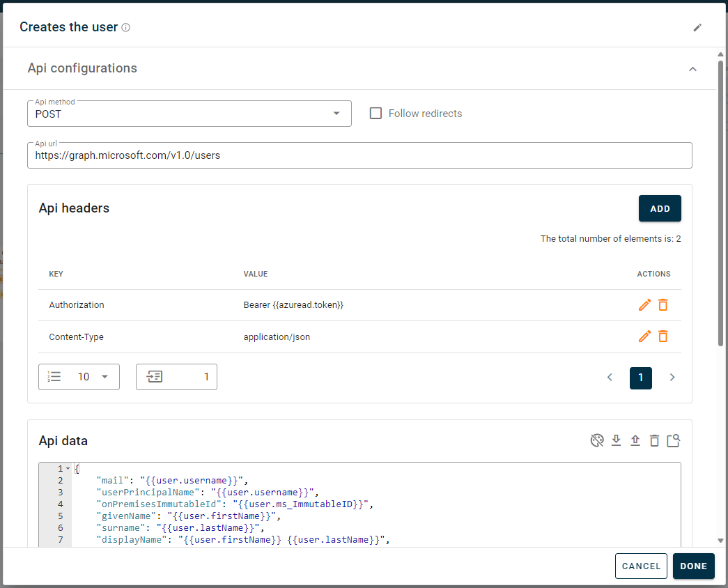Click the dialog's vertical scrollbar thumb
Viewport: 728px width, 588px height.
click(720, 203)
